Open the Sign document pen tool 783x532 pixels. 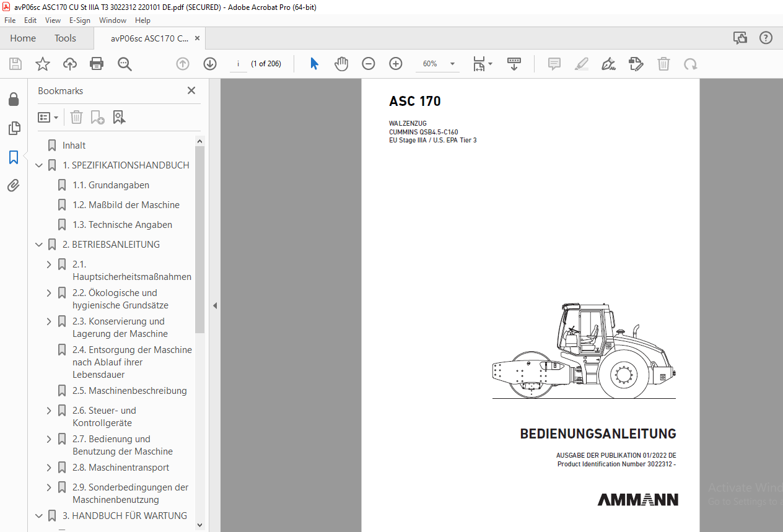(x=609, y=64)
